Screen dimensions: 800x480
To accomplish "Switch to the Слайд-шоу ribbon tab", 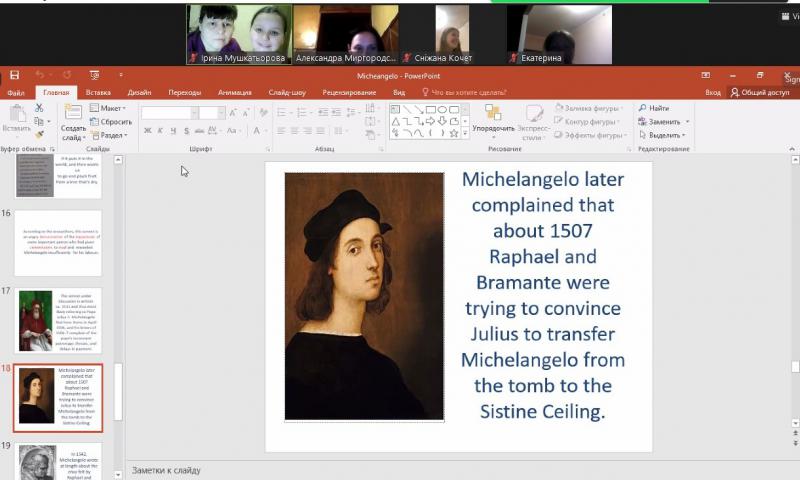I will tap(287, 92).
